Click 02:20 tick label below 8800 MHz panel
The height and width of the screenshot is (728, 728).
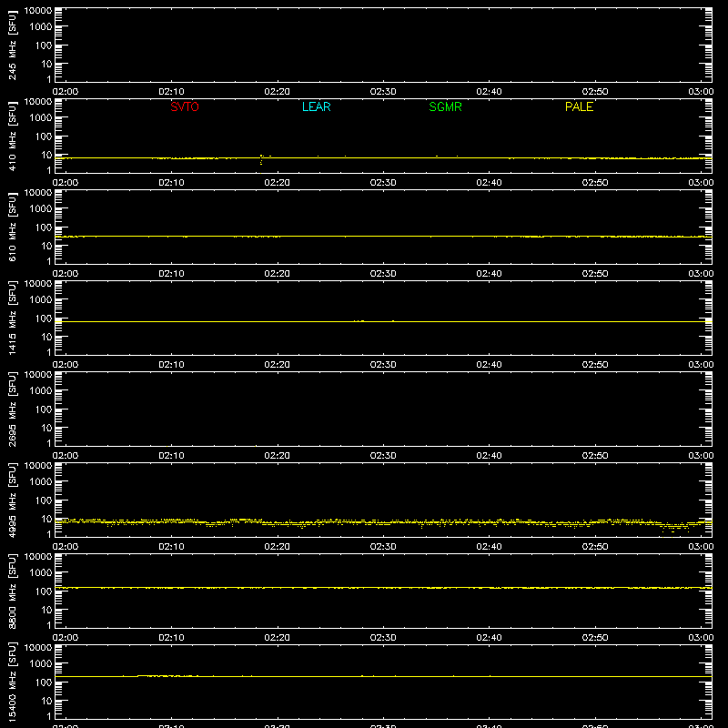point(278,638)
